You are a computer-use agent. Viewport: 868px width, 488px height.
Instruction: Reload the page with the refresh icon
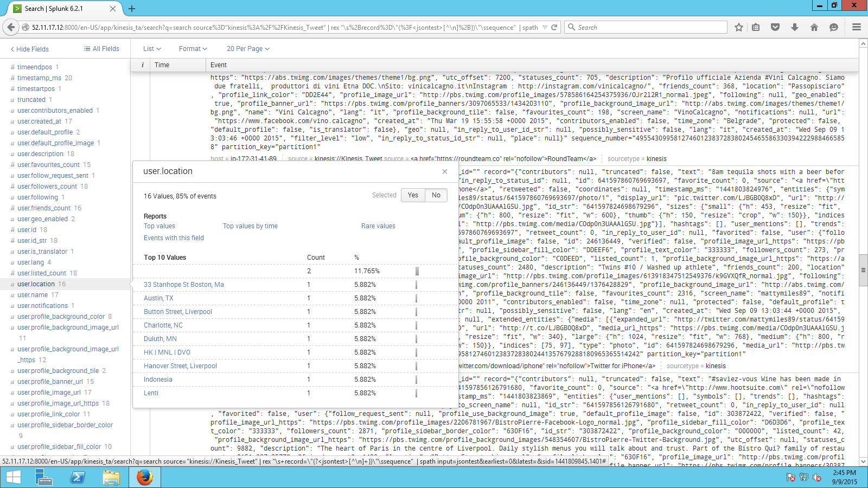click(x=554, y=27)
